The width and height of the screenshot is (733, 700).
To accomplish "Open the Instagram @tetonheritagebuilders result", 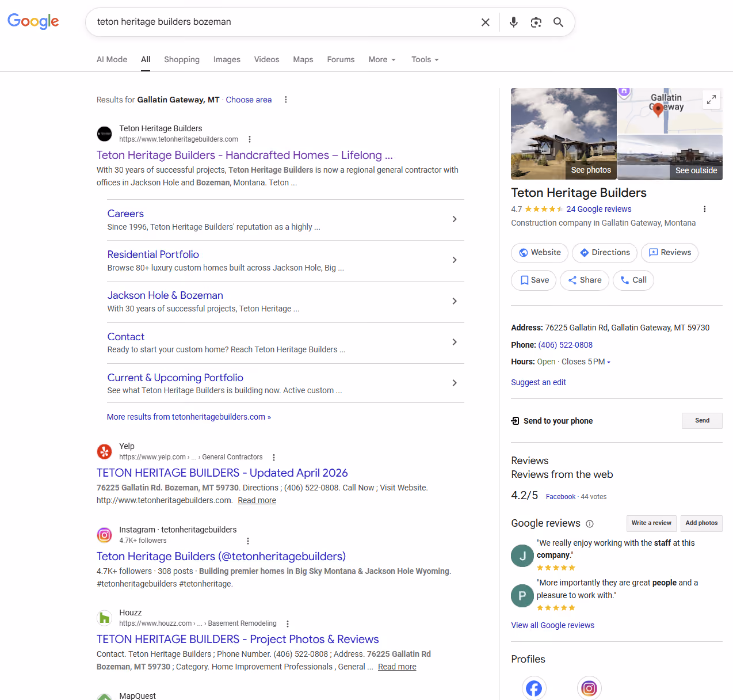I will (221, 556).
